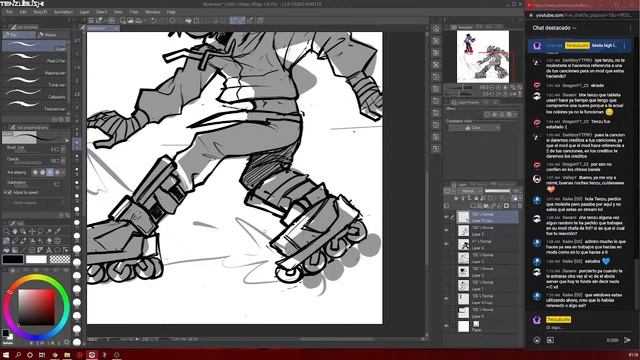Select the Airbrush tool
640x360 pixels.
(32, 241)
